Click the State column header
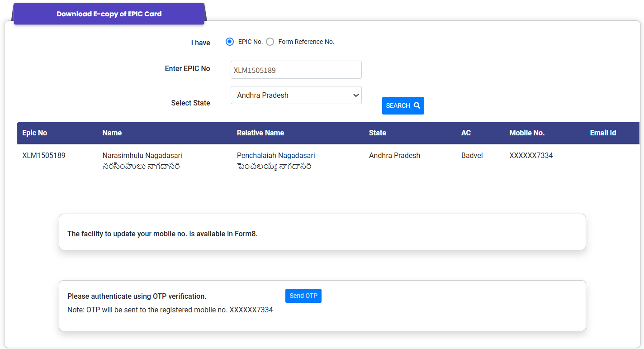644x349 pixels. tap(378, 133)
